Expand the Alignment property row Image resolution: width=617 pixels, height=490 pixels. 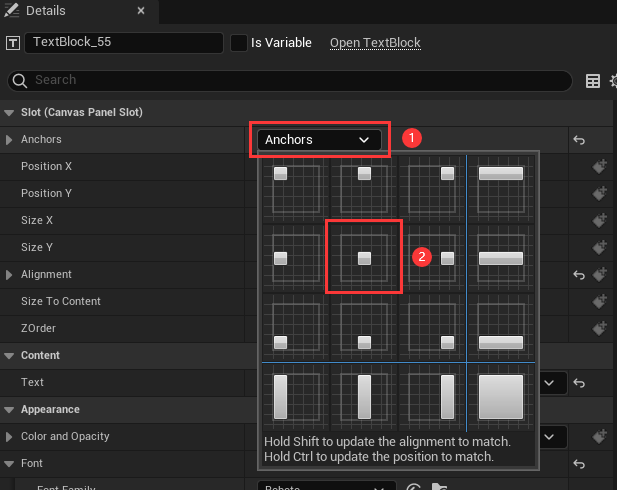(9, 274)
